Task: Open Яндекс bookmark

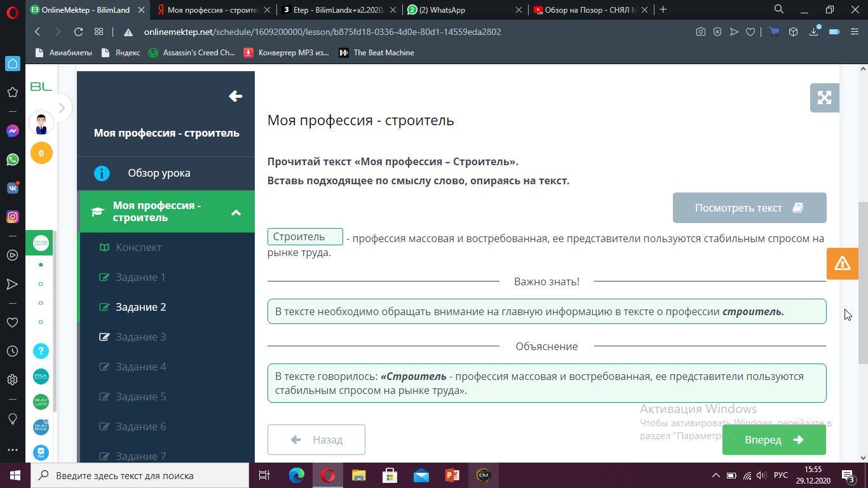Action: pos(121,53)
